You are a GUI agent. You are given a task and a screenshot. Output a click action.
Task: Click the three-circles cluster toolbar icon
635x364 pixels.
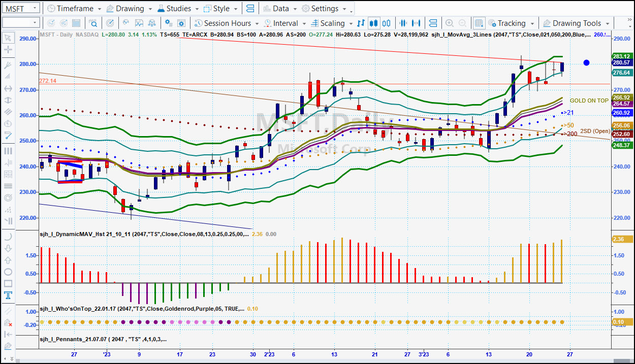152,23
